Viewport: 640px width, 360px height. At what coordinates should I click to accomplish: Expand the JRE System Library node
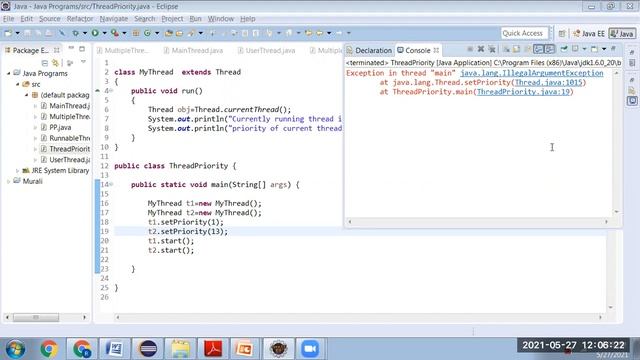point(18,171)
